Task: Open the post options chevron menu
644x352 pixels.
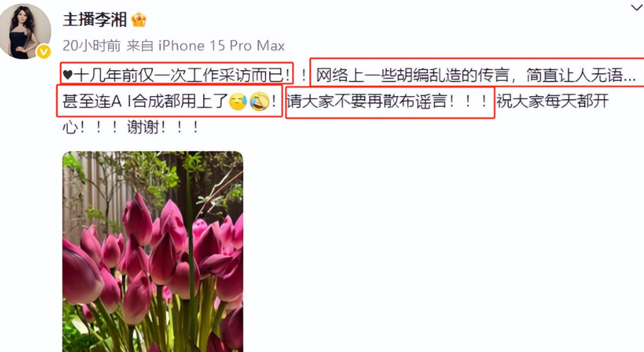Action: pos(637,8)
